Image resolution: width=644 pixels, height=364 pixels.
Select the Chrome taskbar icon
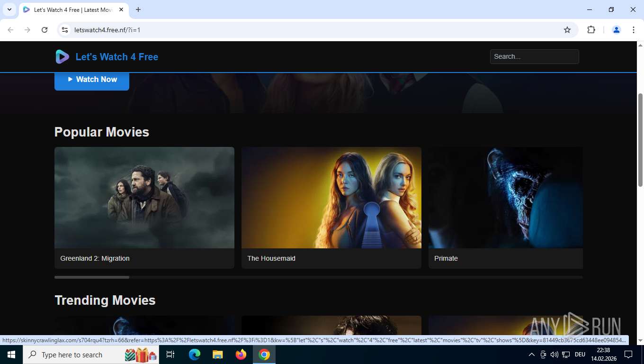pyautogui.click(x=264, y=355)
